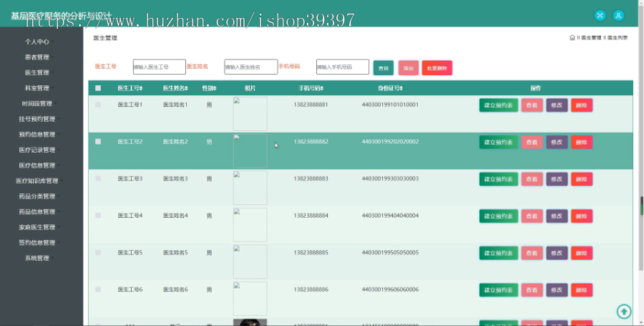This screenshot has width=644, height=326.
Task: Select the 医生姓名2 cell
Action: pos(175,142)
